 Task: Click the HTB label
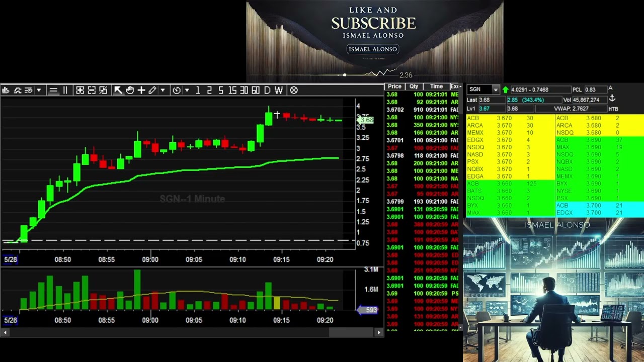tap(613, 109)
